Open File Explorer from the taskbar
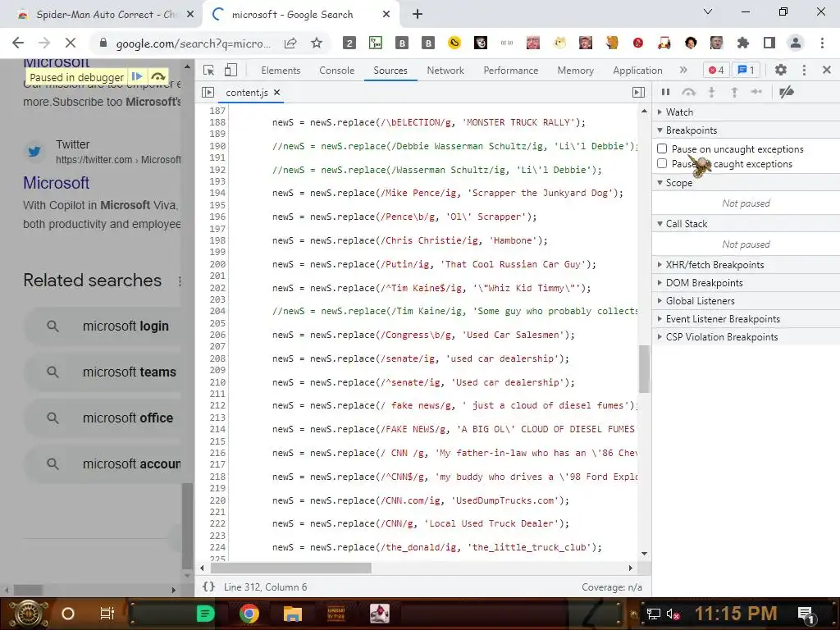The image size is (840, 630). pyautogui.click(x=293, y=614)
